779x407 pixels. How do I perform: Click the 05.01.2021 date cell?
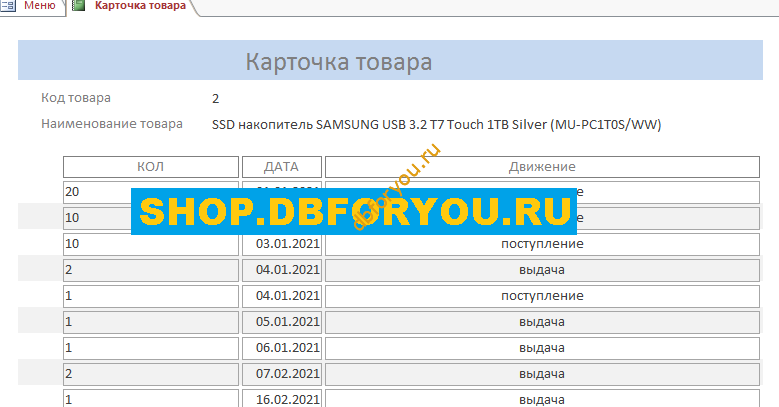pyautogui.click(x=282, y=322)
